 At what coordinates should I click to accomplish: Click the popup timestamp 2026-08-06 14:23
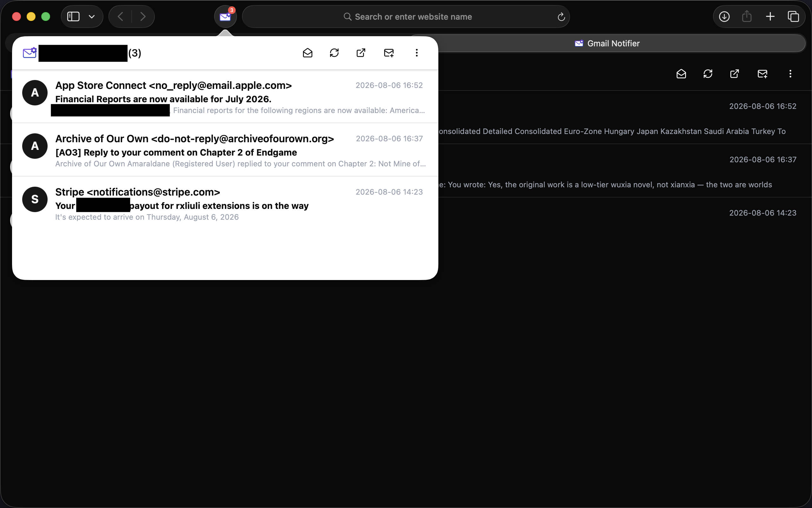tap(389, 192)
